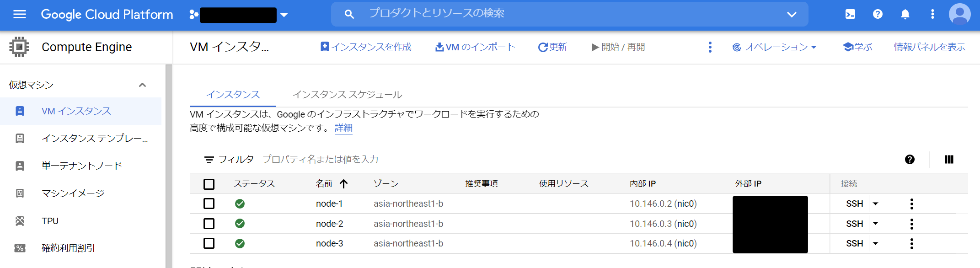Click the VM インスタンス sidebar icon

20,111
